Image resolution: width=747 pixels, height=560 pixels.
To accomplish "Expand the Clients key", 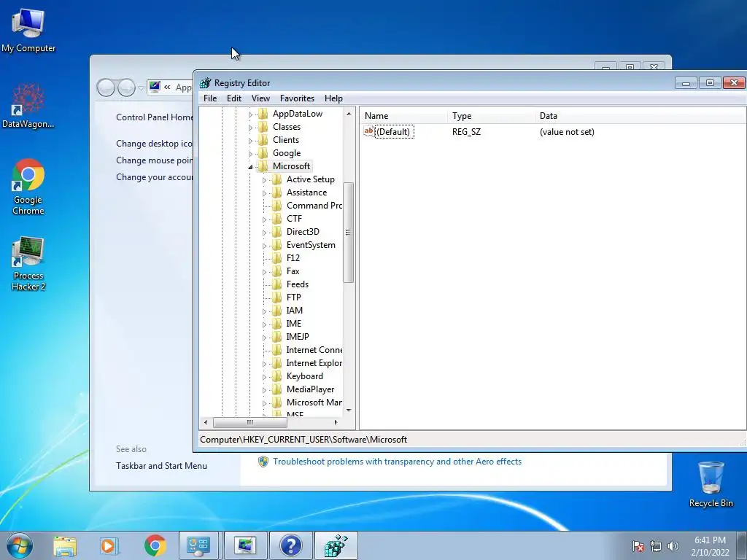I will point(251,141).
